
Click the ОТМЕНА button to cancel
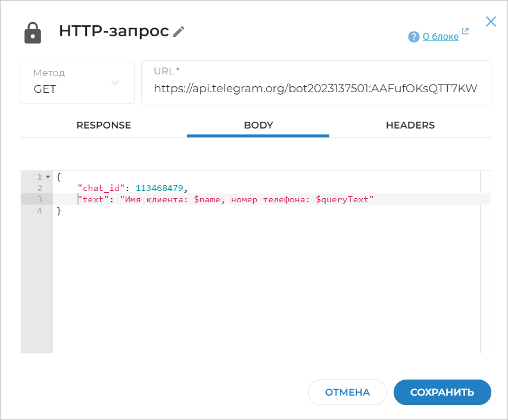[347, 392]
